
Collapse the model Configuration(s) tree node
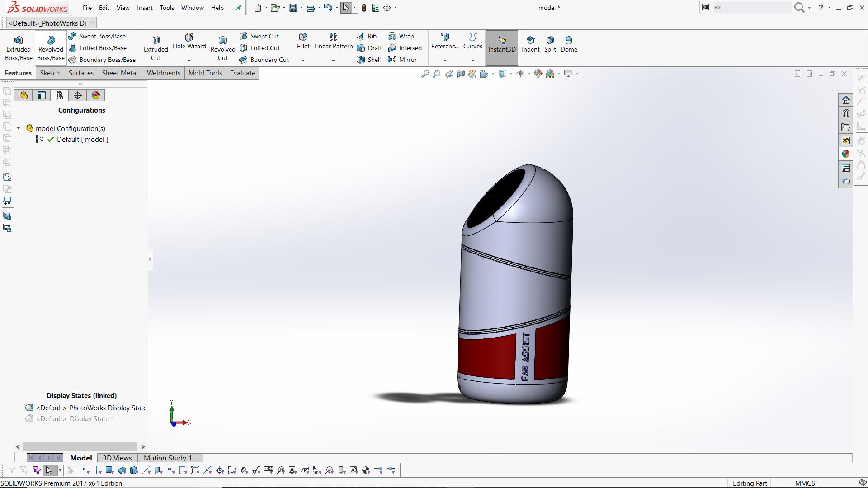(19, 129)
